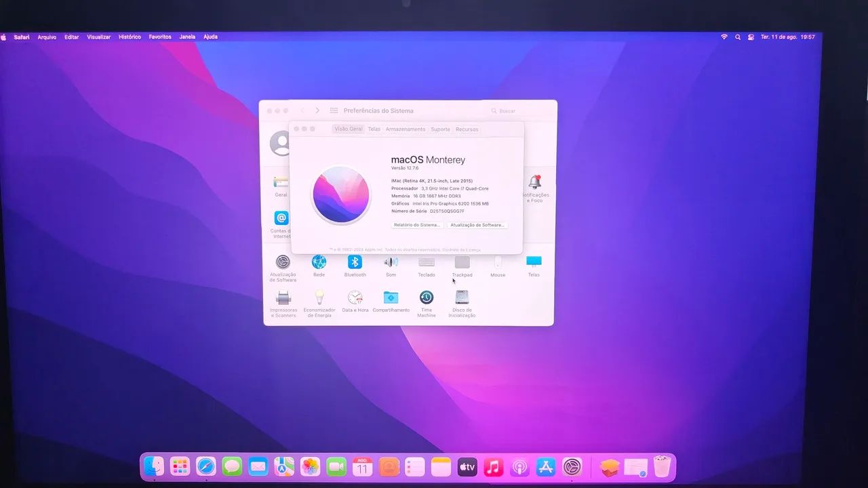Screen dimensions: 868x488
Task: Open the Trash in the Dock
Action: [662, 466]
